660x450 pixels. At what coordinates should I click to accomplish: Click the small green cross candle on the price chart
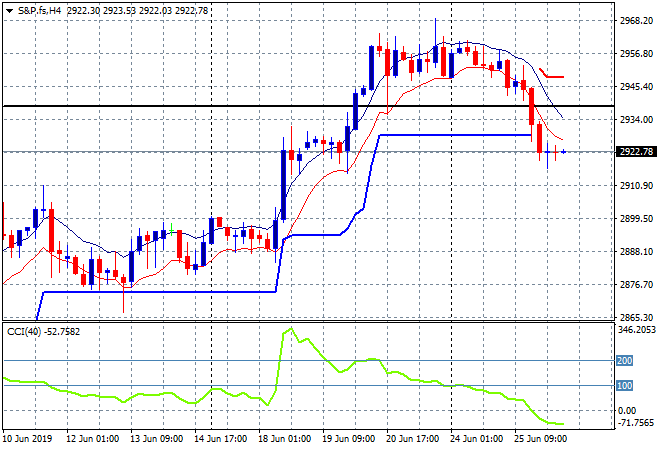171,230
